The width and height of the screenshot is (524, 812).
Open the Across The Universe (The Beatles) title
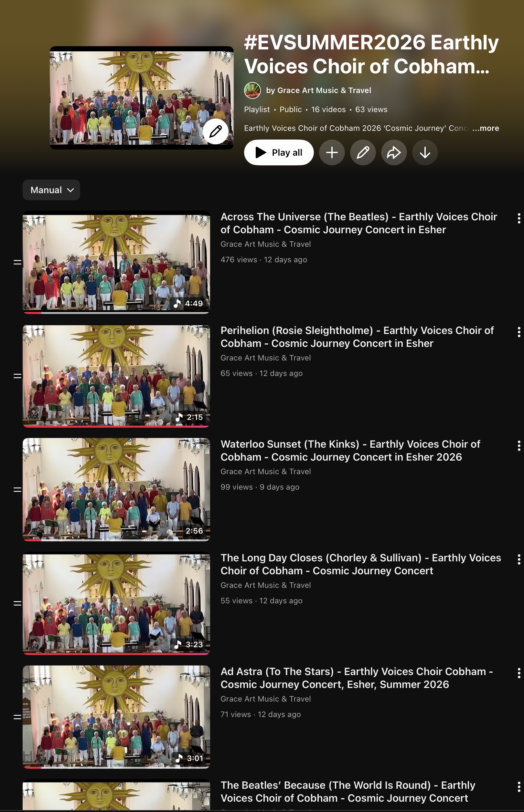[x=358, y=223]
